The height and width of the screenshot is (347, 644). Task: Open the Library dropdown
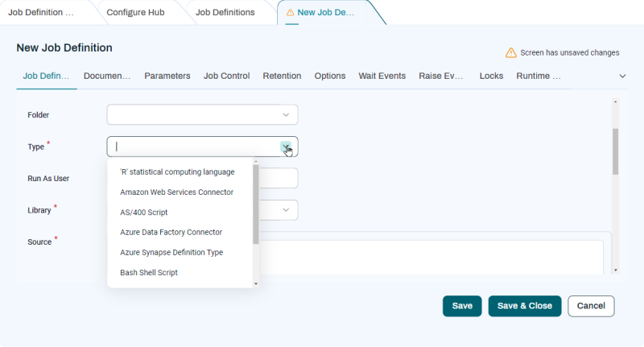pos(285,210)
